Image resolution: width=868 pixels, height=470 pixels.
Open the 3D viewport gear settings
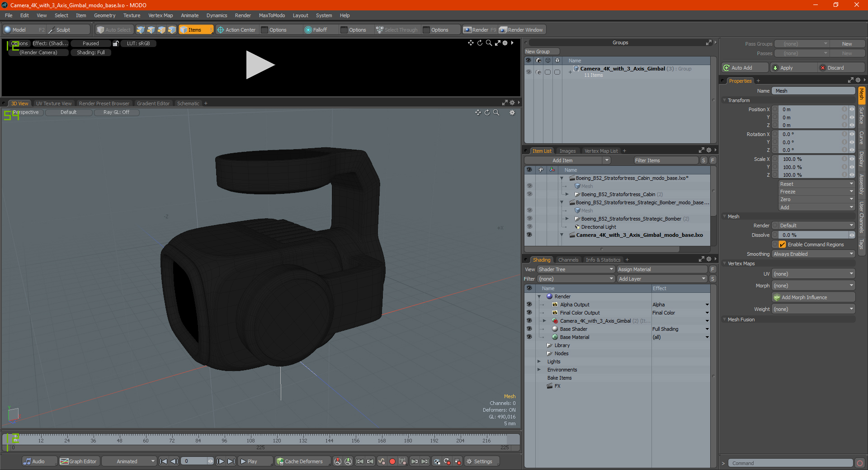[512, 113]
